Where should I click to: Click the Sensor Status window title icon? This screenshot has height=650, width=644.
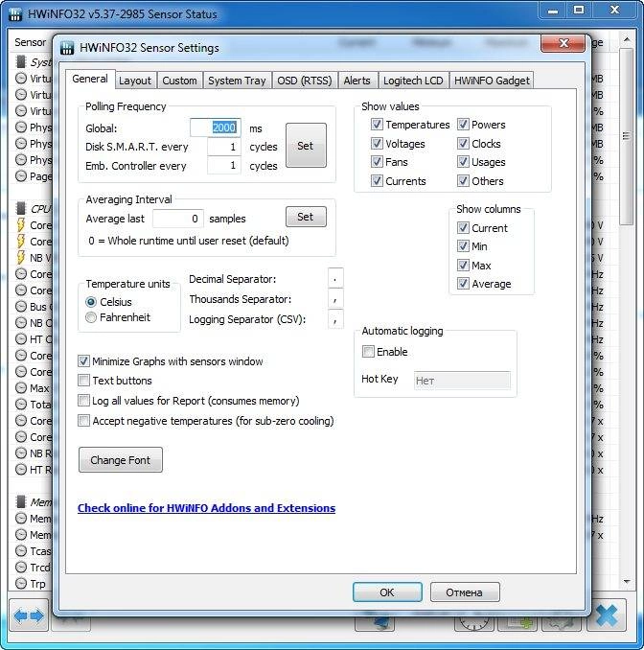pyautogui.click(x=15, y=14)
